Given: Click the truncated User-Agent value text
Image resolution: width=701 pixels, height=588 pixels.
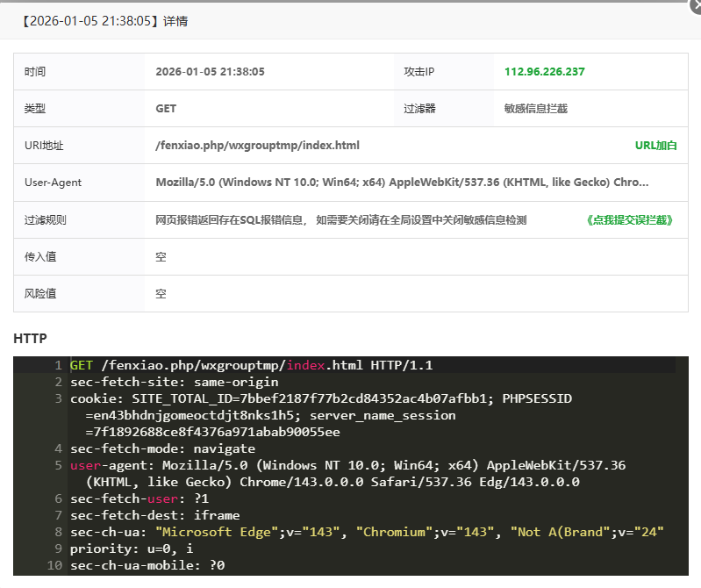Looking at the screenshot, I should tap(402, 183).
